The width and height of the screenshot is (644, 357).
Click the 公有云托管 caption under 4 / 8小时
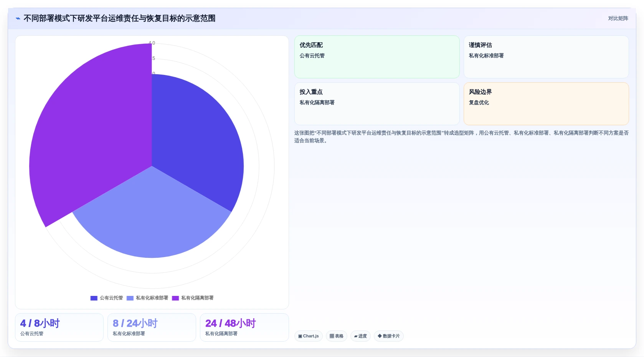[x=32, y=334]
